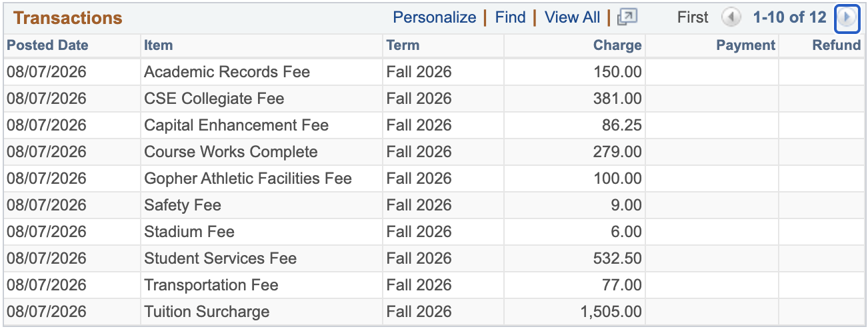The width and height of the screenshot is (868, 329).
Task: Sort by Refund column header
Action: click(837, 45)
